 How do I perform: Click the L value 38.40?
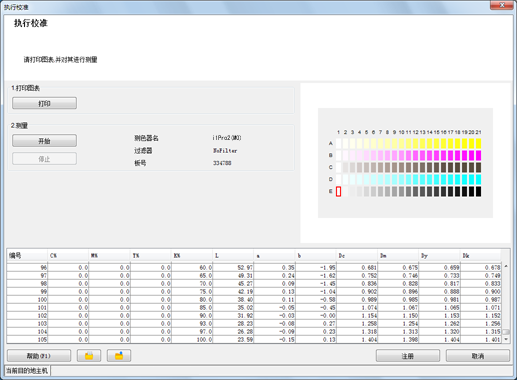click(245, 299)
